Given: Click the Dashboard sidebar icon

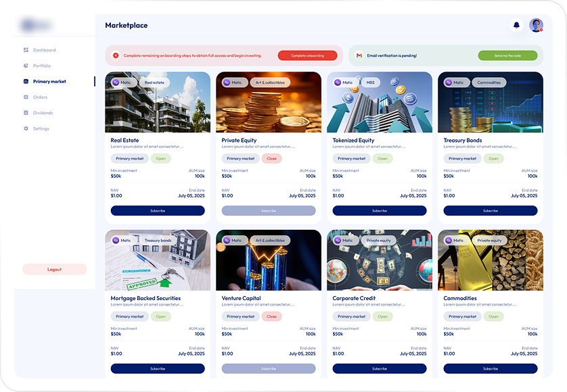Looking at the screenshot, I should [26, 50].
